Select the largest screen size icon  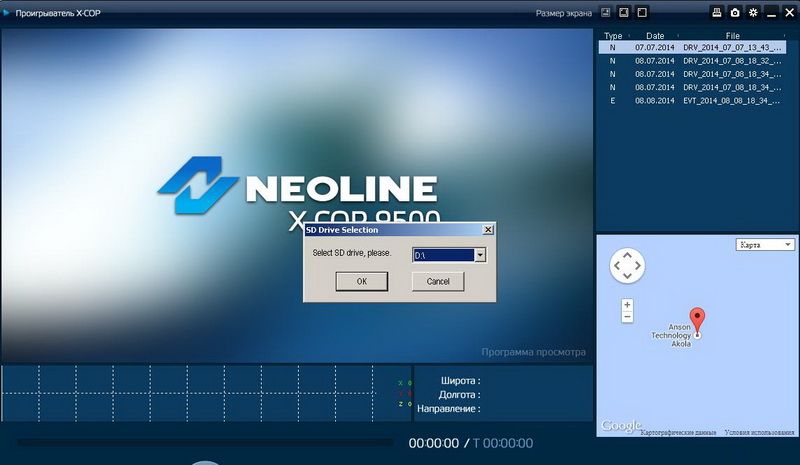coord(642,13)
